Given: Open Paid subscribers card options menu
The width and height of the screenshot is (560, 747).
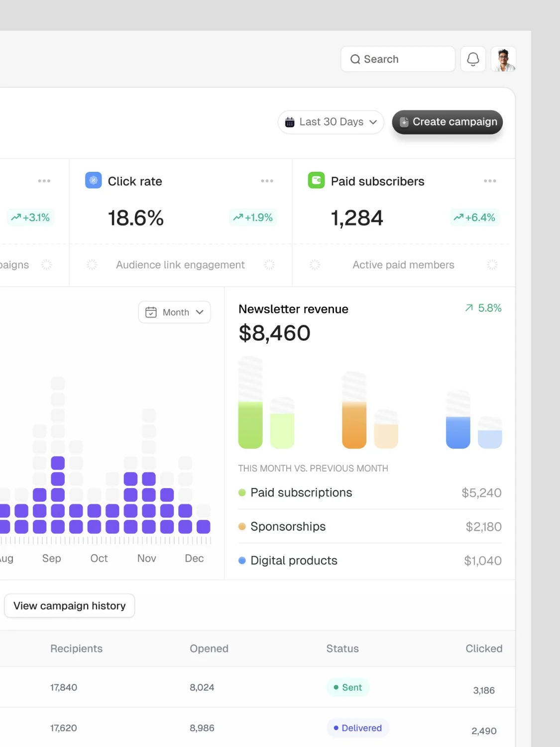Looking at the screenshot, I should click(x=490, y=181).
